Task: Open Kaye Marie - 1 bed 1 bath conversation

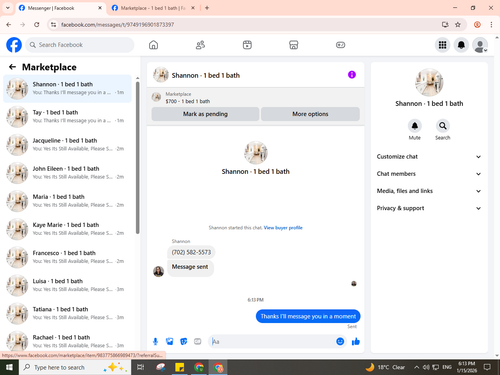Action: [x=67, y=229]
